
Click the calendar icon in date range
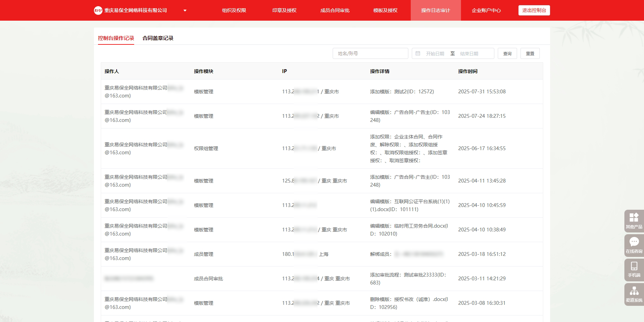pyautogui.click(x=418, y=53)
